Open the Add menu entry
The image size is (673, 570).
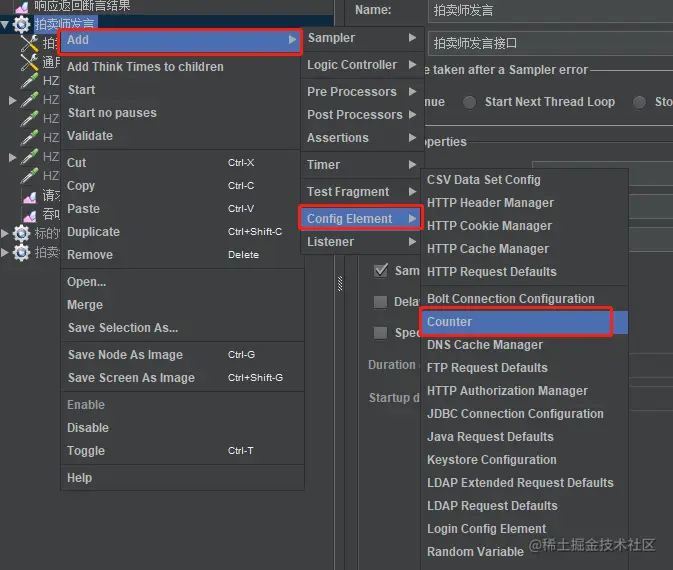181,41
